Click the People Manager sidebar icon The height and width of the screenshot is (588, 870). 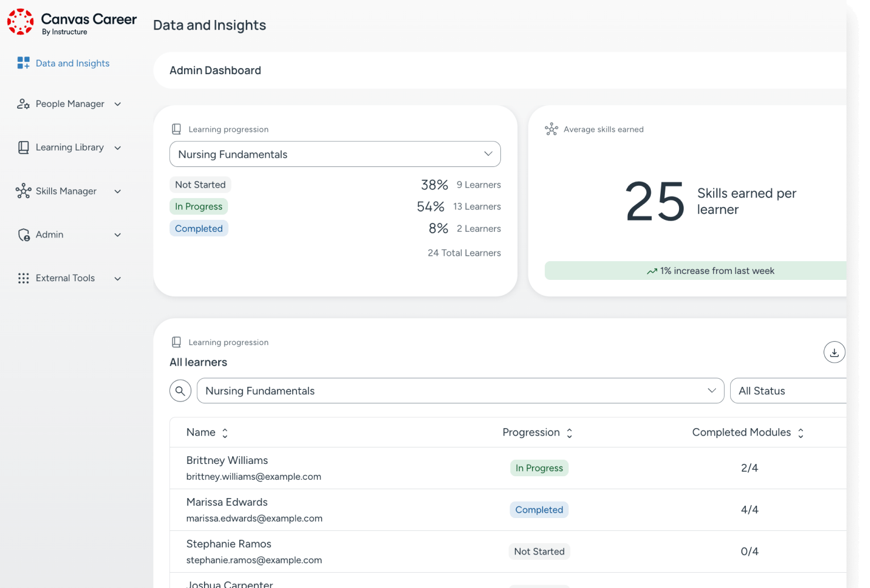23,103
